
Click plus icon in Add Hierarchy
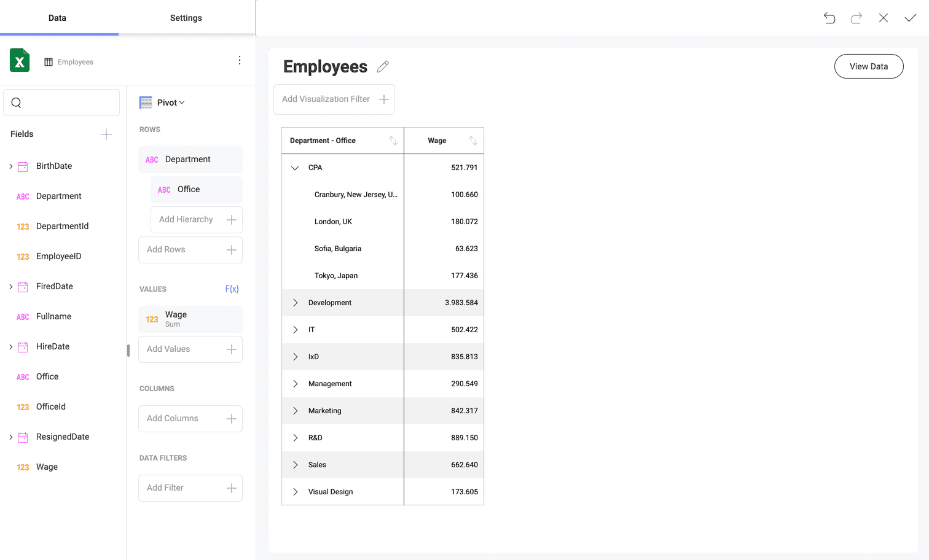click(x=232, y=220)
